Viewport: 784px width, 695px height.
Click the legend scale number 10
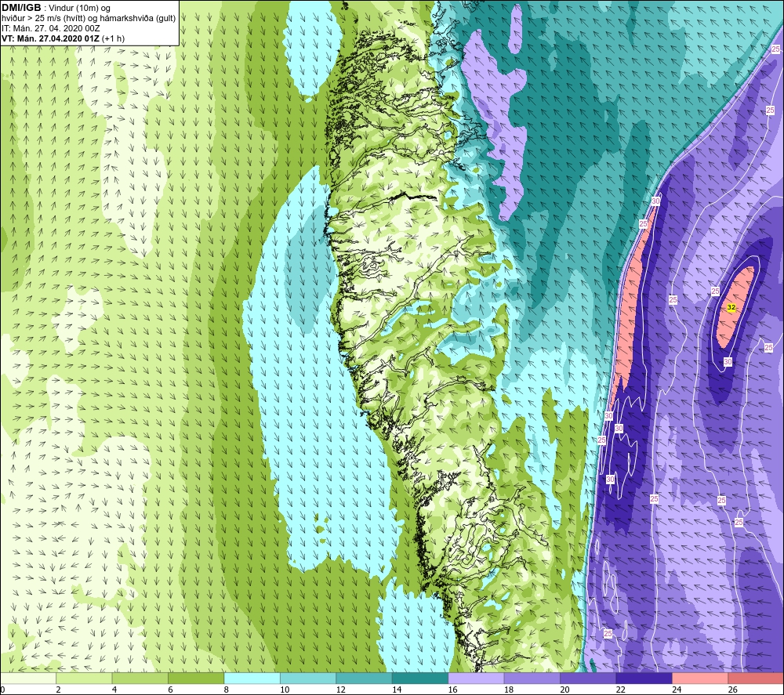(x=285, y=690)
